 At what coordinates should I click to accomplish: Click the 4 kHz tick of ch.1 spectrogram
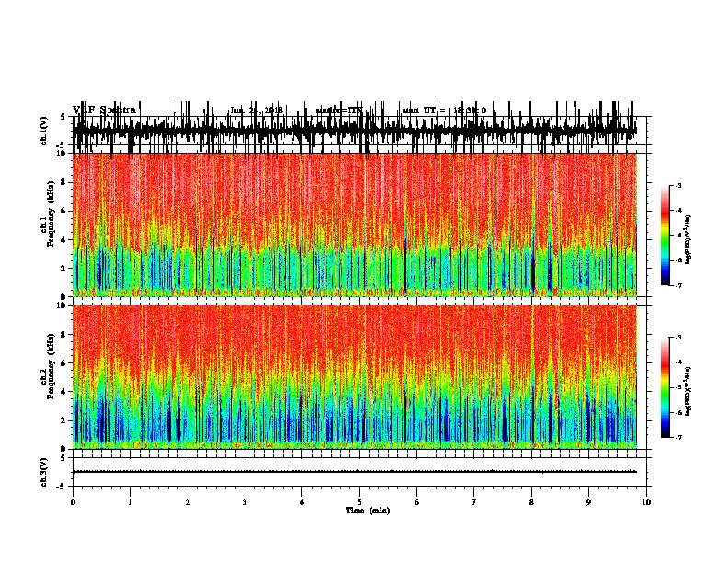pos(64,240)
